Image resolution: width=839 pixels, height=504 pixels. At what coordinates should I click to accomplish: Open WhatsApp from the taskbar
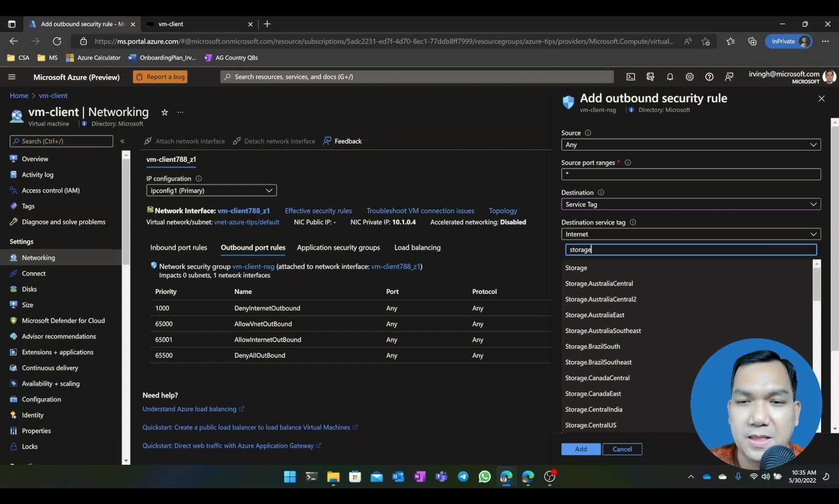(484, 477)
